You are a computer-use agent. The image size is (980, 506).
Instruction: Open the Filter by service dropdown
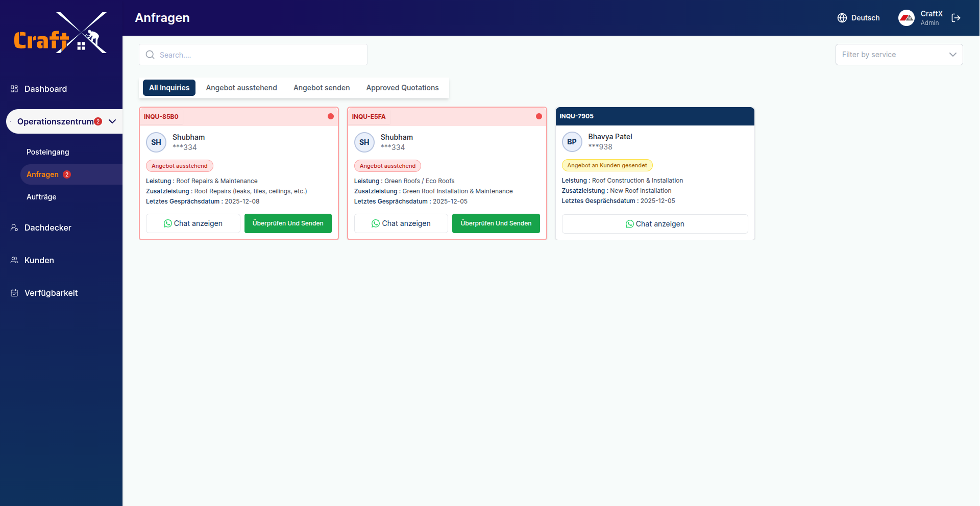(x=898, y=55)
